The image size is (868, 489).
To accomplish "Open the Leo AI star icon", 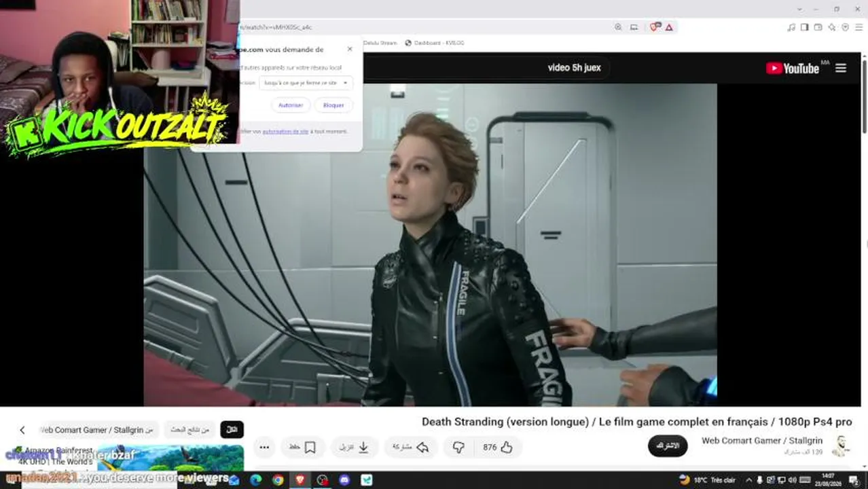I will point(832,27).
